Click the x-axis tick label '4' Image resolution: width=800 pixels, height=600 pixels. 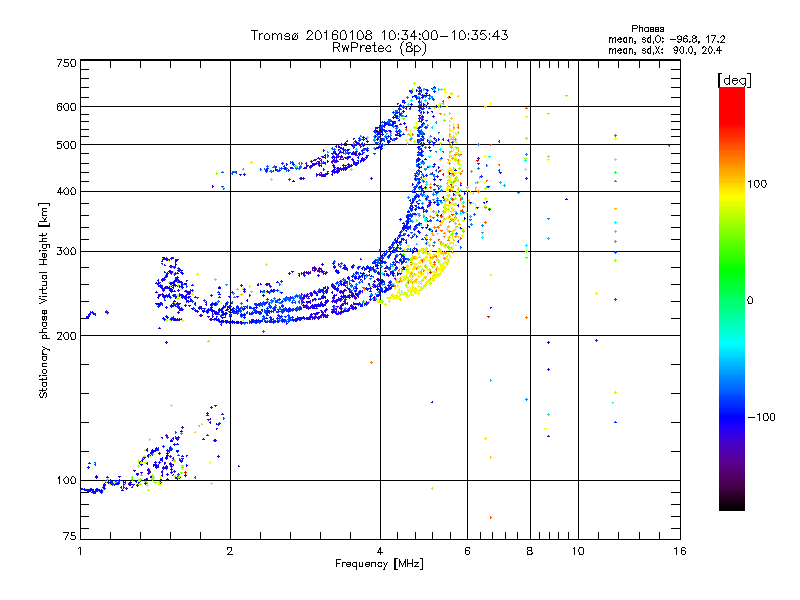click(x=380, y=551)
